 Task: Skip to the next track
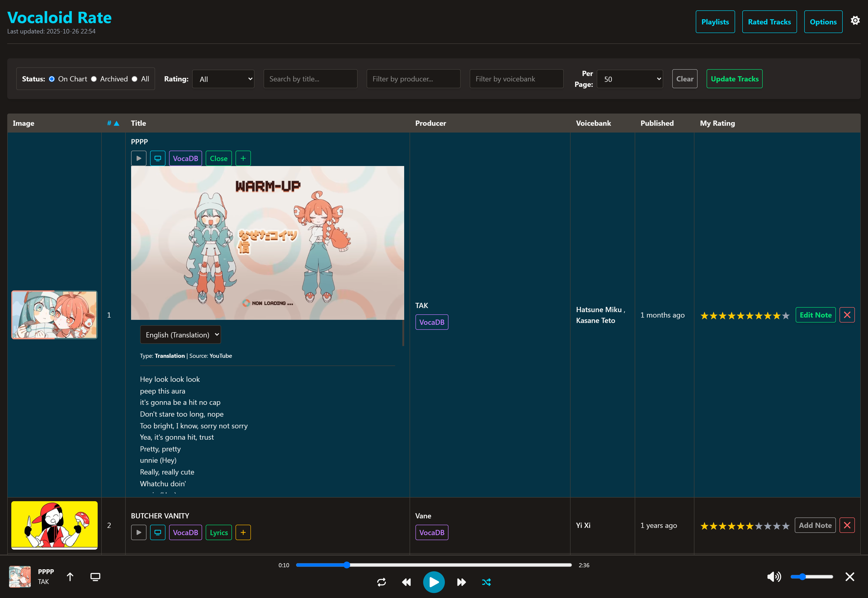point(461,582)
